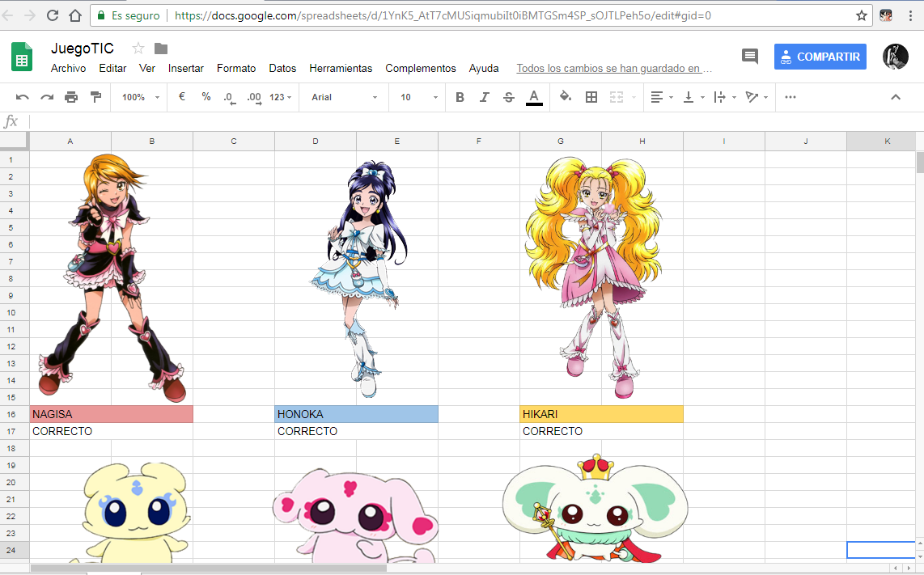Open text rotation dropdown
The width and height of the screenshot is (924, 575).
[x=757, y=97]
